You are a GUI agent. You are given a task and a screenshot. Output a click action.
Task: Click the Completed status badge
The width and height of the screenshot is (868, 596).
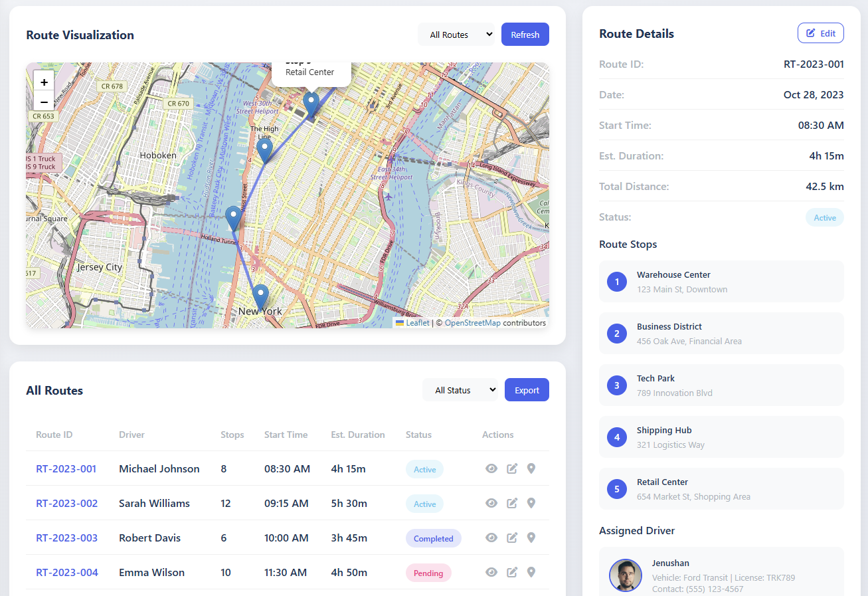pyautogui.click(x=433, y=538)
